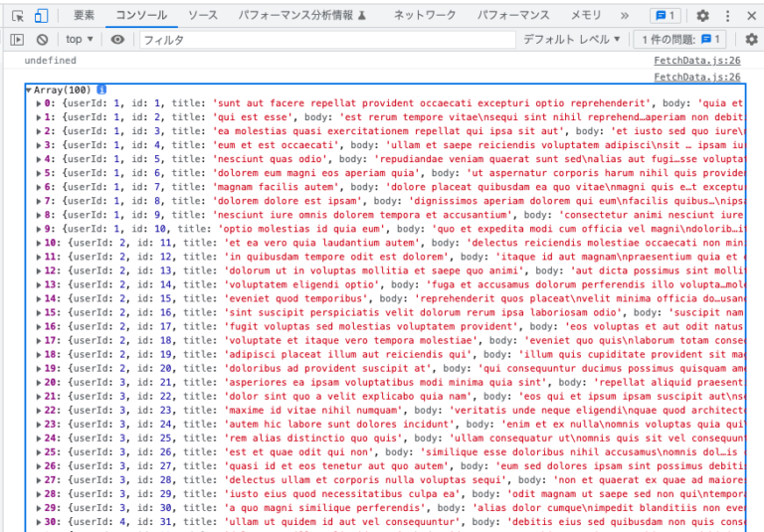Switch to the ソース tab
Screen dimensions: 764x532
click(203, 16)
